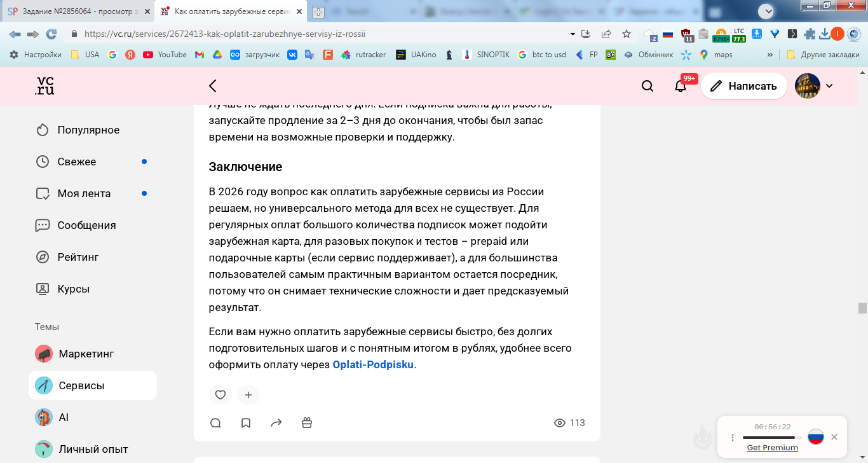868x463 pixels.
Task: Open the YouTube bookmark
Action: coord(165,55)
